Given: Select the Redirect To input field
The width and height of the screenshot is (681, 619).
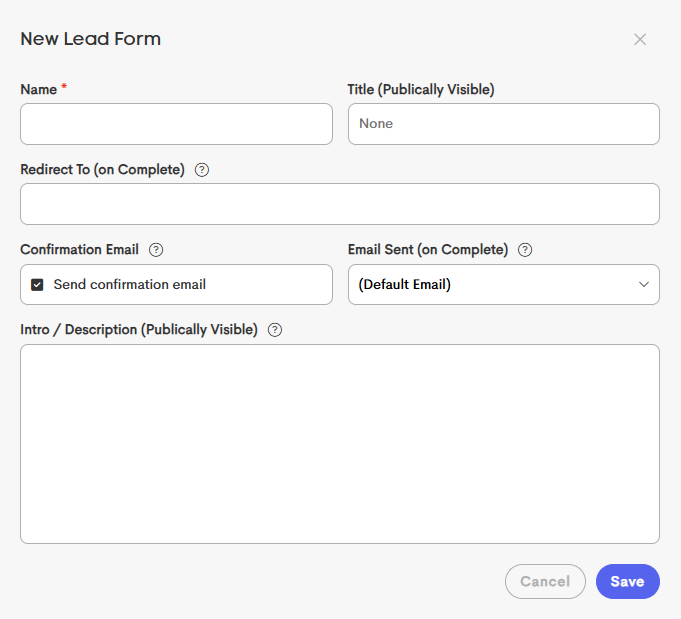Looking at the screenshot, I should coord(340,204).
